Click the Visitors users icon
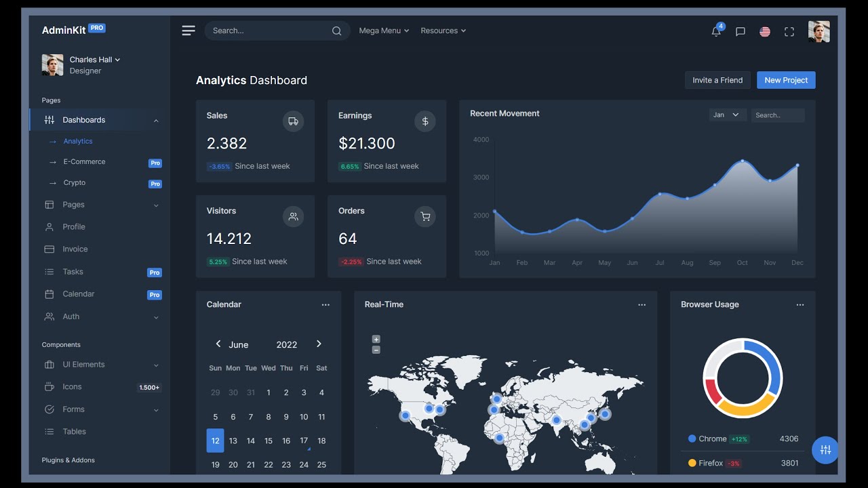 click(x=293, y=217)
